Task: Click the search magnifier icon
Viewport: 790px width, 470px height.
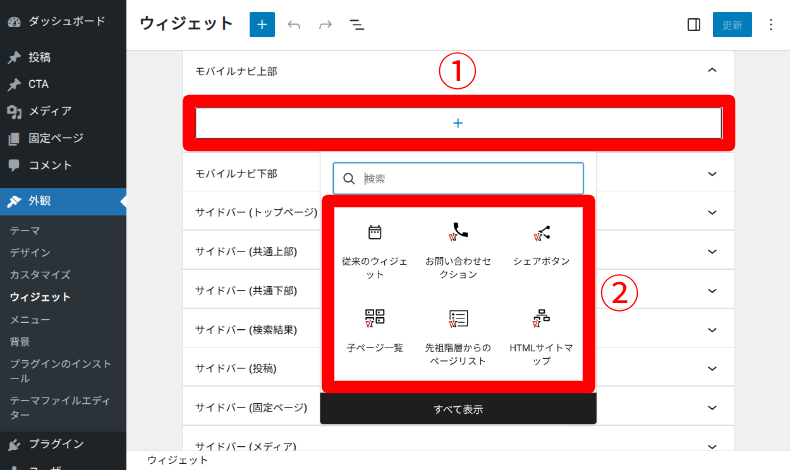Action: tap(349, 178)
